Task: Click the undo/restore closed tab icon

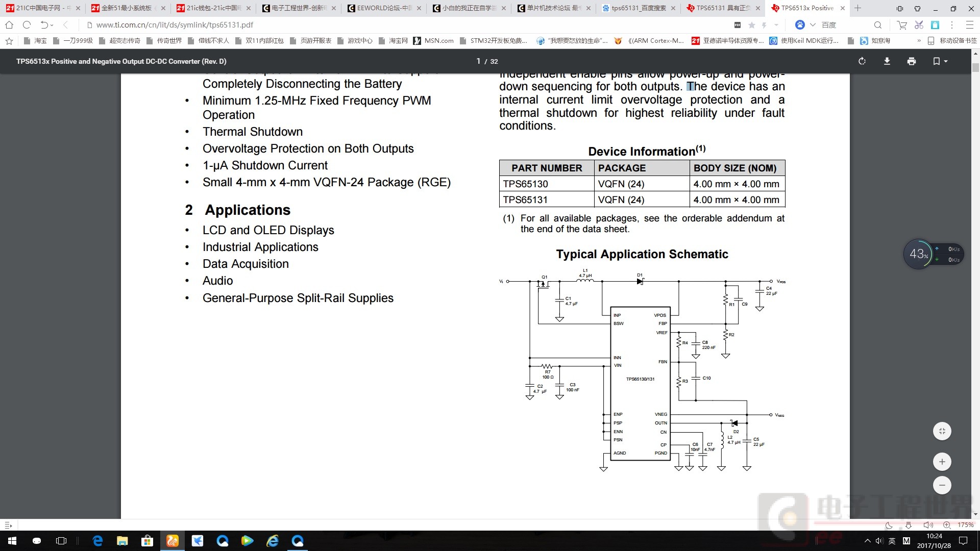Action: (45, 24)
